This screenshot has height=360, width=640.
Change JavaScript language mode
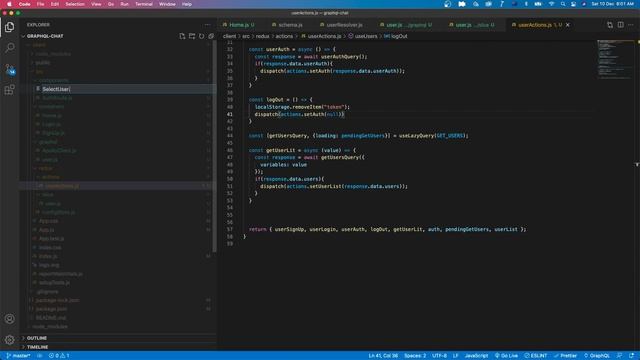coord(476,356)
